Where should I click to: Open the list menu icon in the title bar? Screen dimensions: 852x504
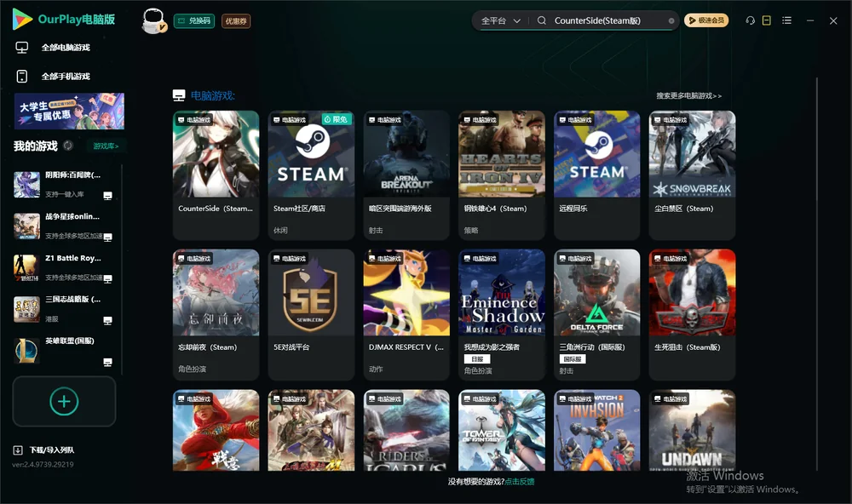[x=786, y=20]
